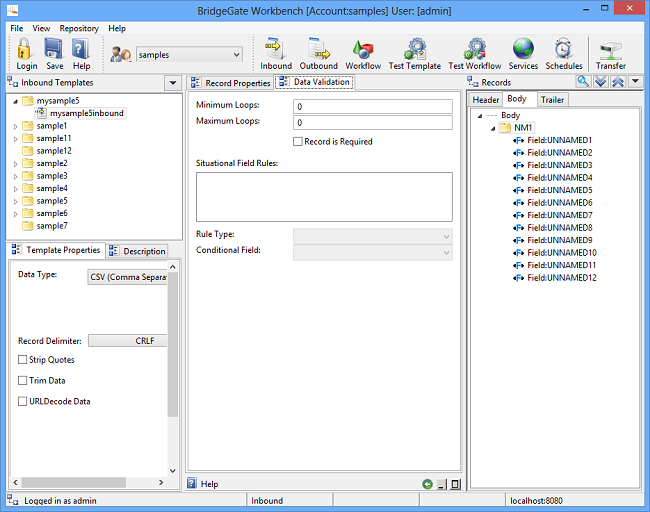Click the Minimum Loops input field
Screen dimensions: 650x512
[x=373, y=107]
